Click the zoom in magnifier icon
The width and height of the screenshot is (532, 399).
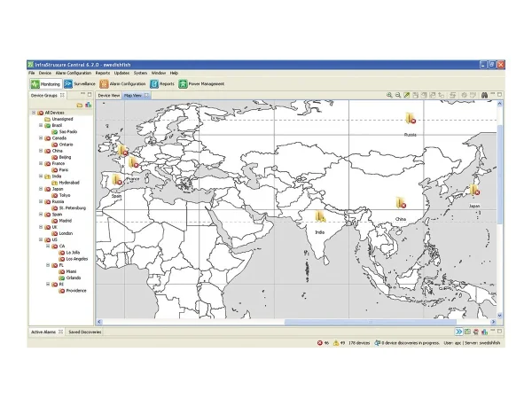(x=389, y=95)
